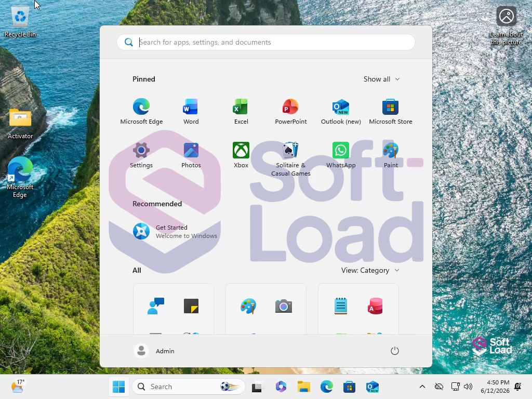Open Microsoft Edge on taskbar

326,387
